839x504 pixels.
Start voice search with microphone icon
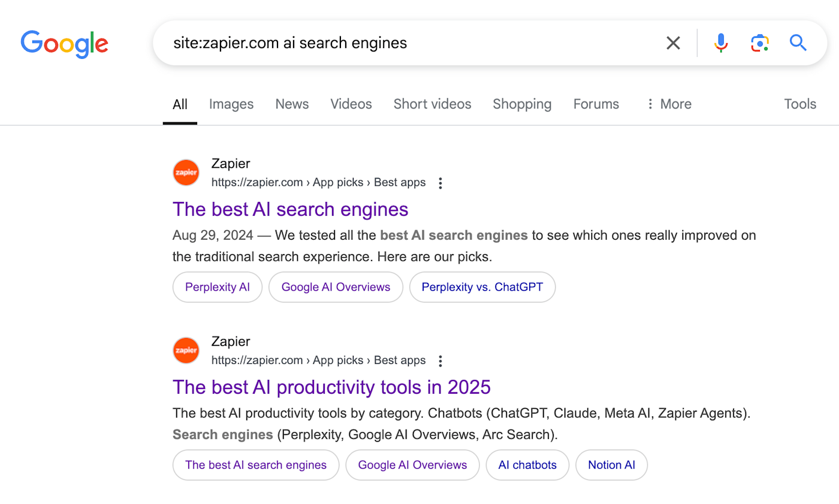tap(721, 43)
